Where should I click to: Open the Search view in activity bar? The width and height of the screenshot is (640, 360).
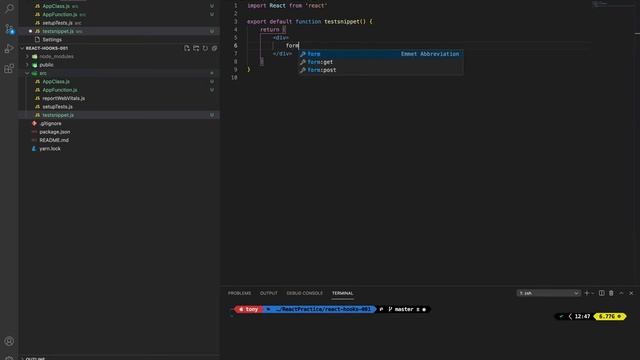coord(9,8)
